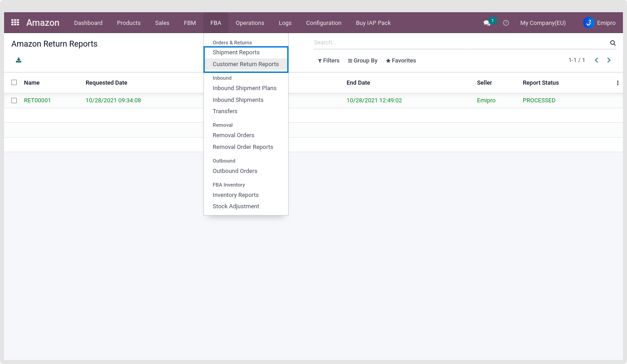627x364 pixels.
Task: Expand the Filters dropdown
Action: click(x=328, y=61)
